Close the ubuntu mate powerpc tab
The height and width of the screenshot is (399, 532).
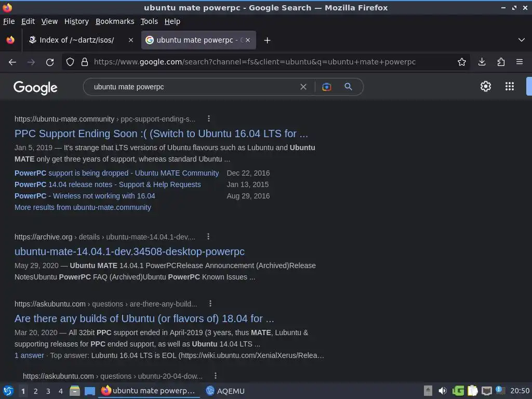[x=248, y=40]
